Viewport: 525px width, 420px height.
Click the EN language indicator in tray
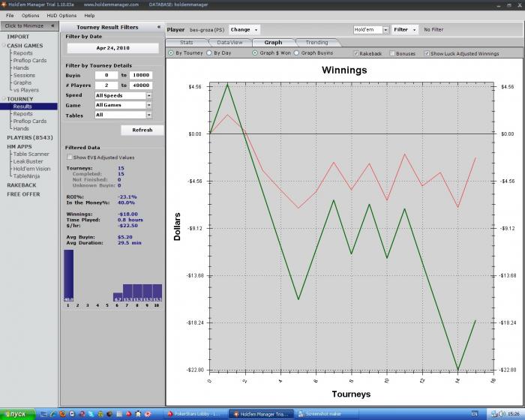473,414
